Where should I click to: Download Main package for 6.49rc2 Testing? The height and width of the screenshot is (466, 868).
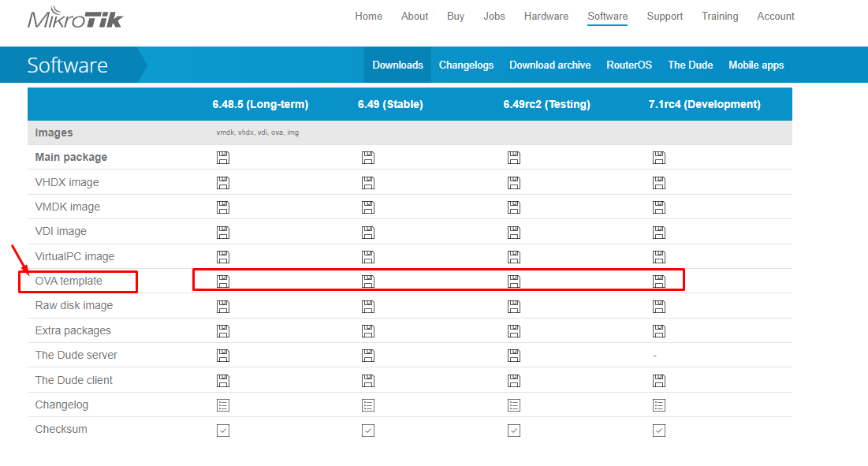click(514, 158)
